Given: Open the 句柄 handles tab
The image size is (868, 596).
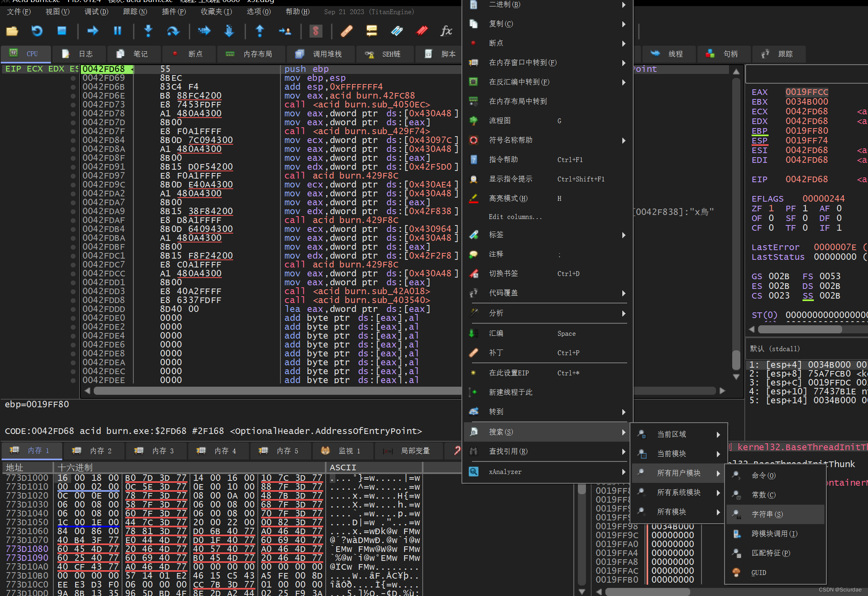Looking at the screenshot, I should coord(723,54).
